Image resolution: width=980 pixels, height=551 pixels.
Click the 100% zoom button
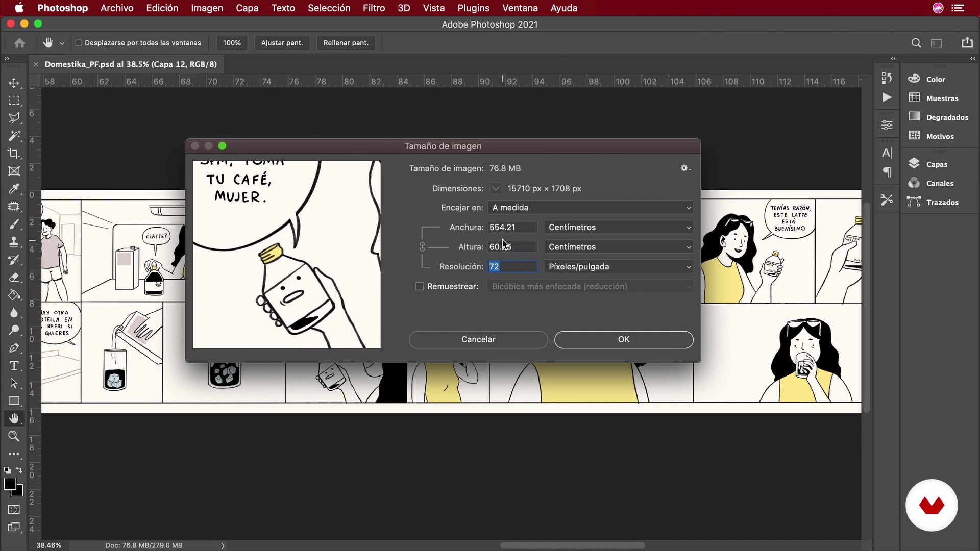(x=232, y=43)
